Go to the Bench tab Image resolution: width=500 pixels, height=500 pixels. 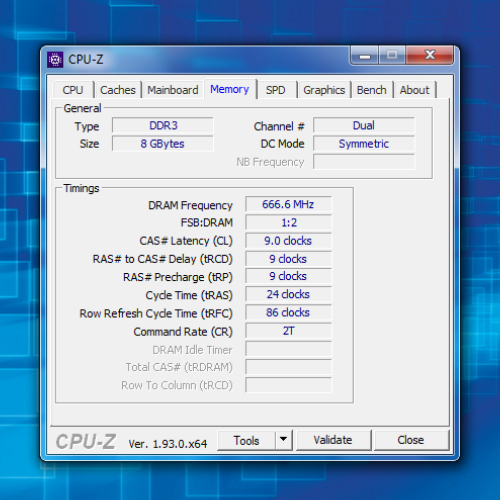point(372,90)
